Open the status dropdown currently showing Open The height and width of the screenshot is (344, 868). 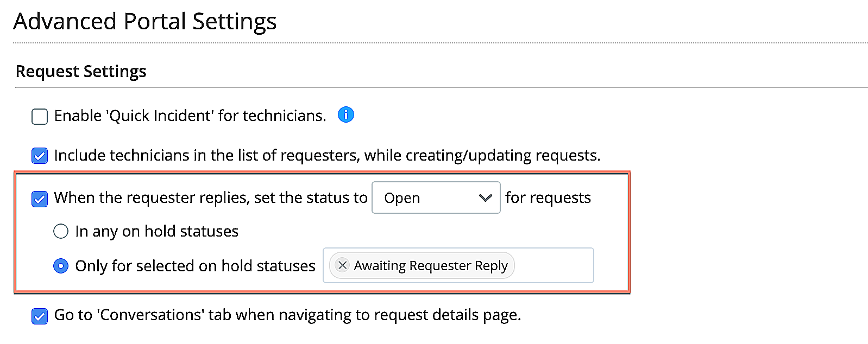(x=436, y=198)
